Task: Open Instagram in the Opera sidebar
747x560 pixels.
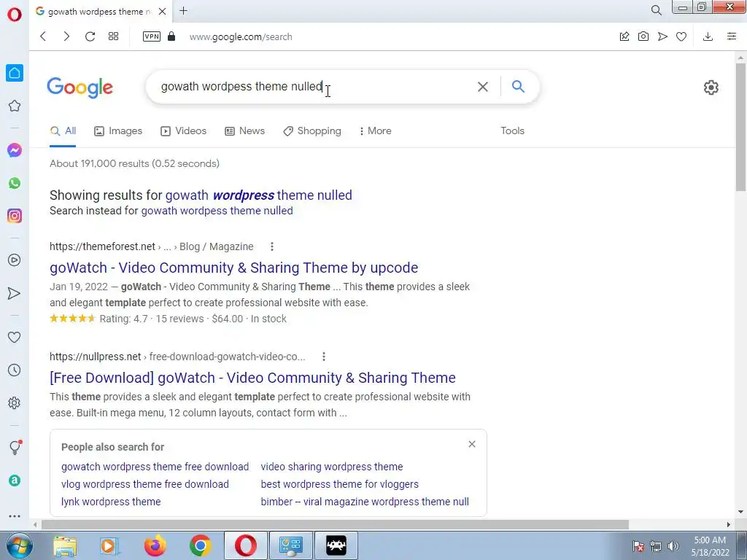Action: [15, 216]
